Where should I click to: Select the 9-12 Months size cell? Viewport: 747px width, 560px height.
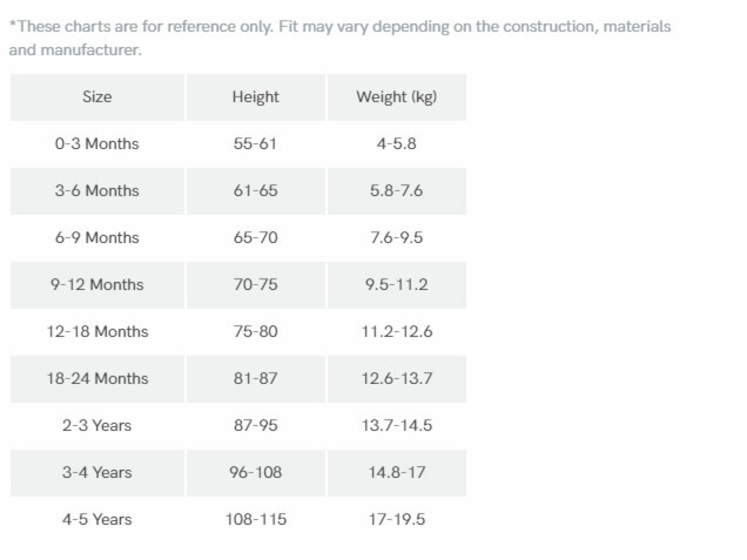pyautogui.click(x=97, y=285)
